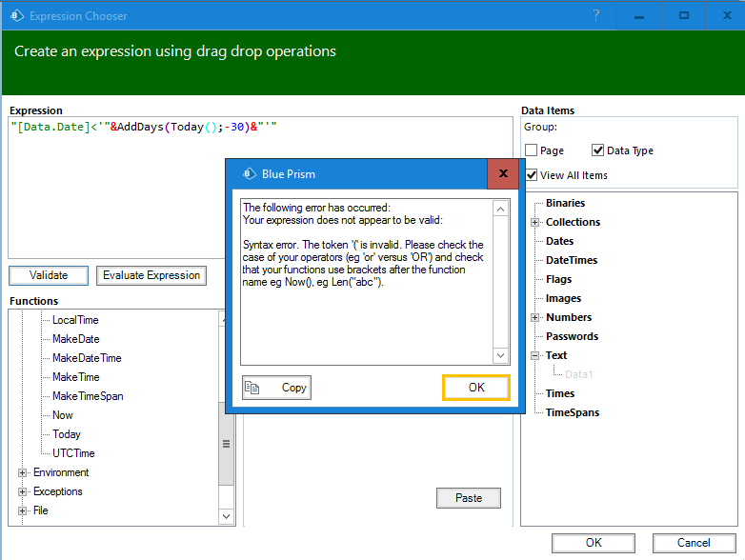
Task: Select Dates in Data Items tree
Action: click(x=559, y=241)
